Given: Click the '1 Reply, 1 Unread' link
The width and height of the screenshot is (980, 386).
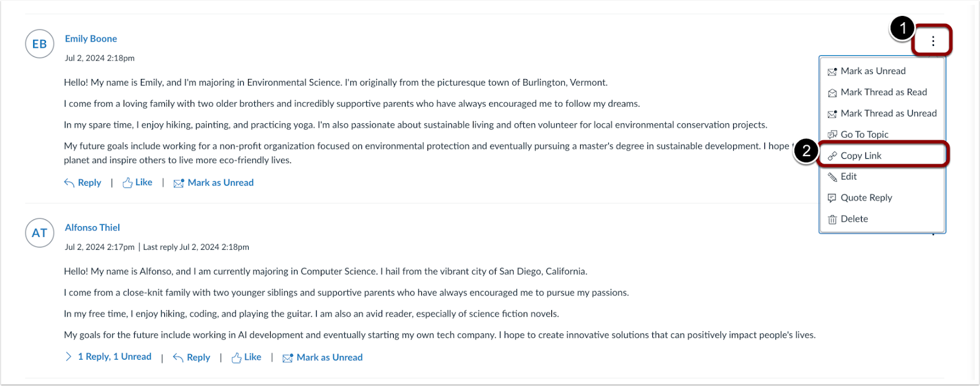Looking at the screenshot, I should coord(115,357).
